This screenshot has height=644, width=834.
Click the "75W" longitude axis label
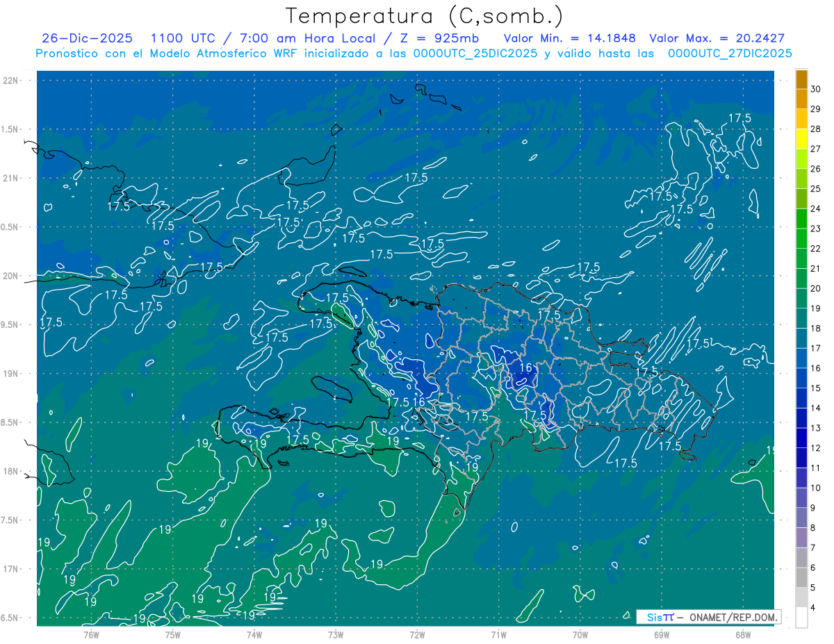point(172,634)
